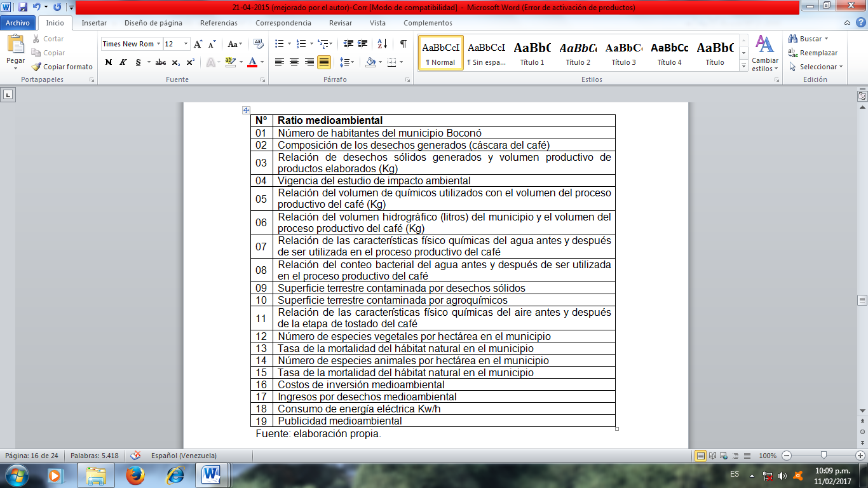Click the zoom slider handle

(x=824, y=456)
